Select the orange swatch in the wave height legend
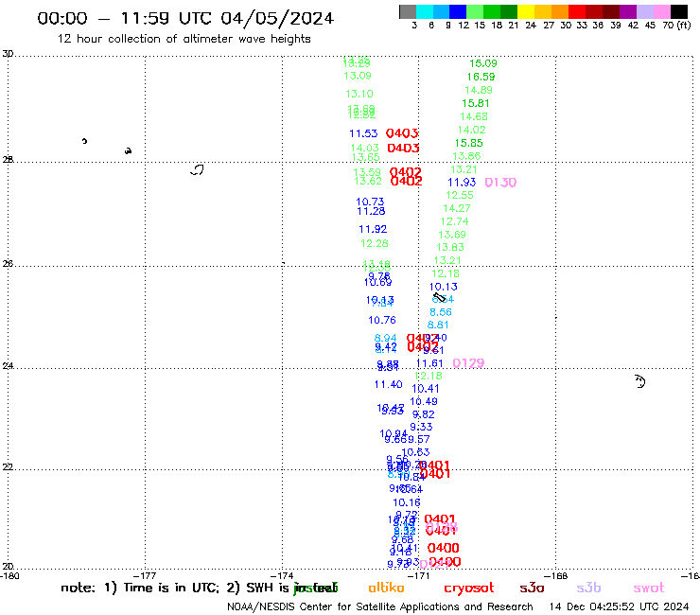700x615 pixels. [x=559, y=11]
